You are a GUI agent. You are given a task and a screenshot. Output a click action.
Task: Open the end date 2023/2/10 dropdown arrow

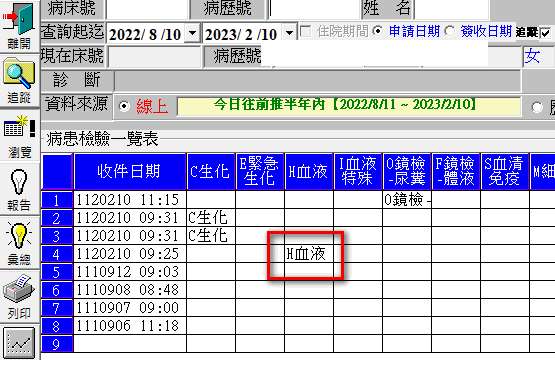(x=290, y=34)
